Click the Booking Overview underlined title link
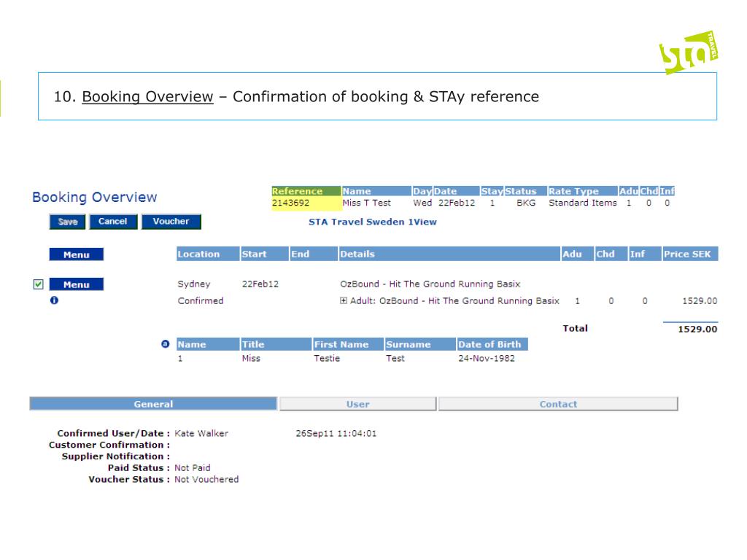The image size is (747, 560). tap(147, 97)
